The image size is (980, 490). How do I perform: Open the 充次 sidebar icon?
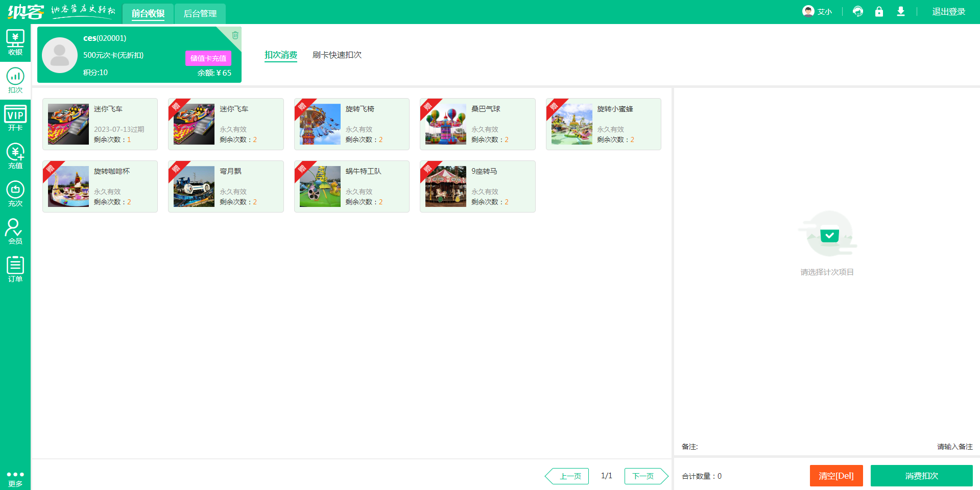click(x=15, y=194)
